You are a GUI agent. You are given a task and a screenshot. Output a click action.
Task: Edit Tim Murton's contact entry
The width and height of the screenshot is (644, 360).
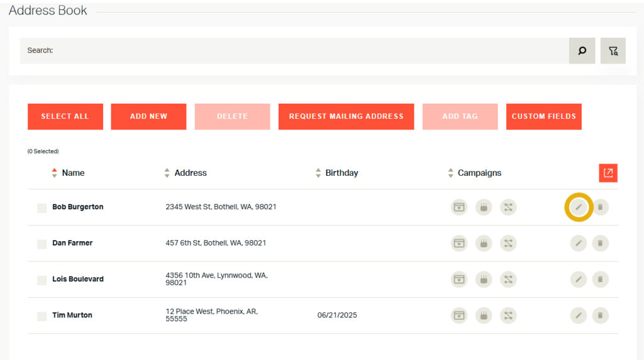point(579,315)
